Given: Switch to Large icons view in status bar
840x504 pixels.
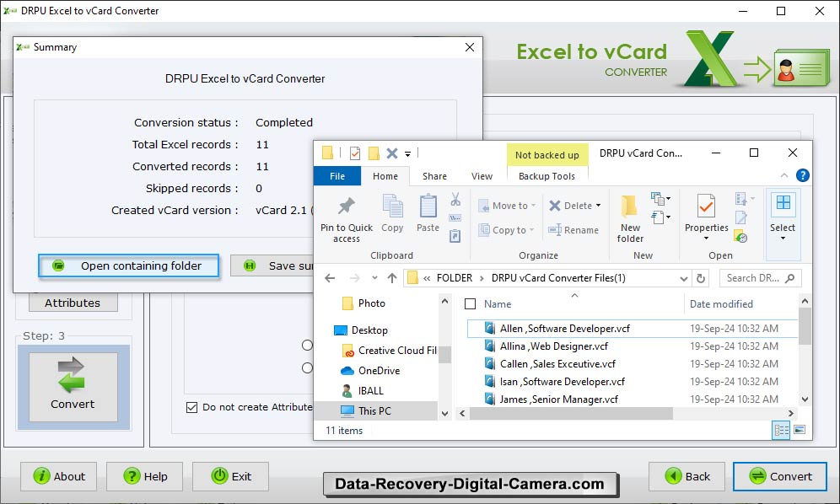Looking at the screenshot, I should click(800, 430).
